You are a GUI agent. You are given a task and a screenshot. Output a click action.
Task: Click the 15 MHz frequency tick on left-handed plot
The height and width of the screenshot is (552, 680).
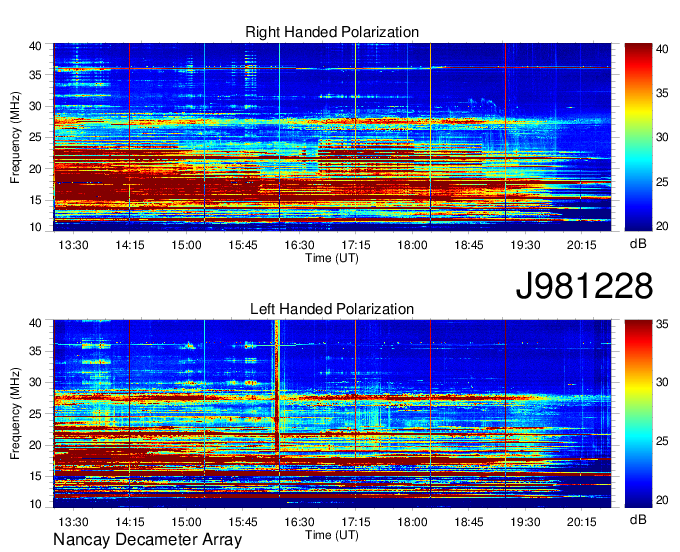35,477
